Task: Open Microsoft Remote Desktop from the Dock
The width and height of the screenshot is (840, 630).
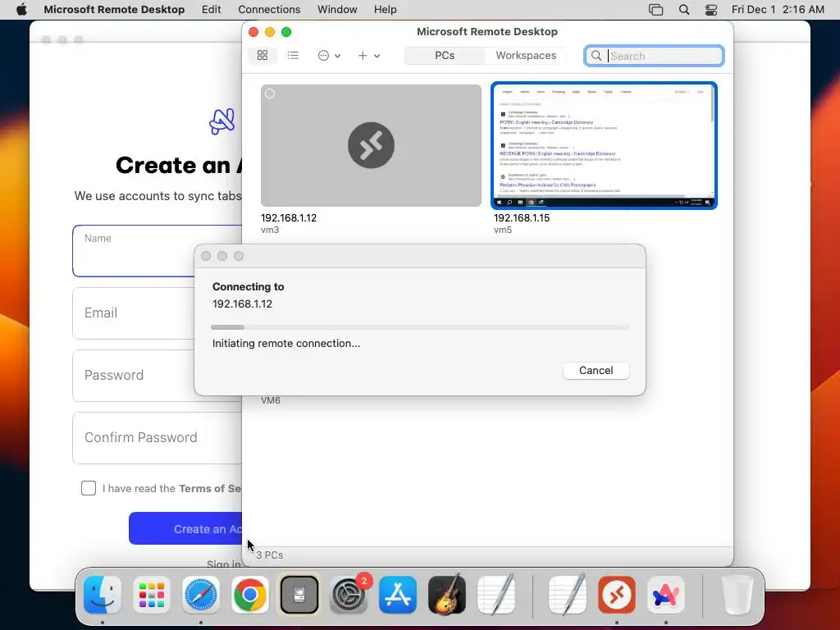Action: click(617, 595)
